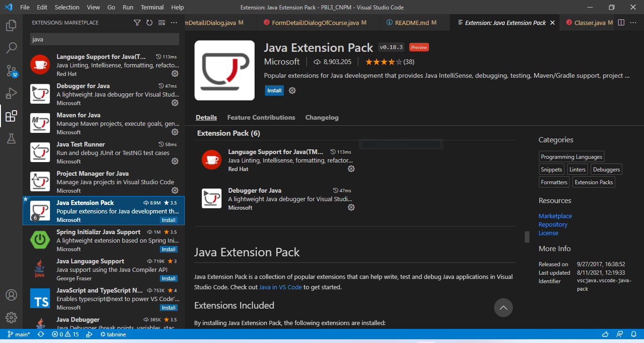Open the License resource link
The width and height of the screenshot is (644, 343).
click(548, 233)
